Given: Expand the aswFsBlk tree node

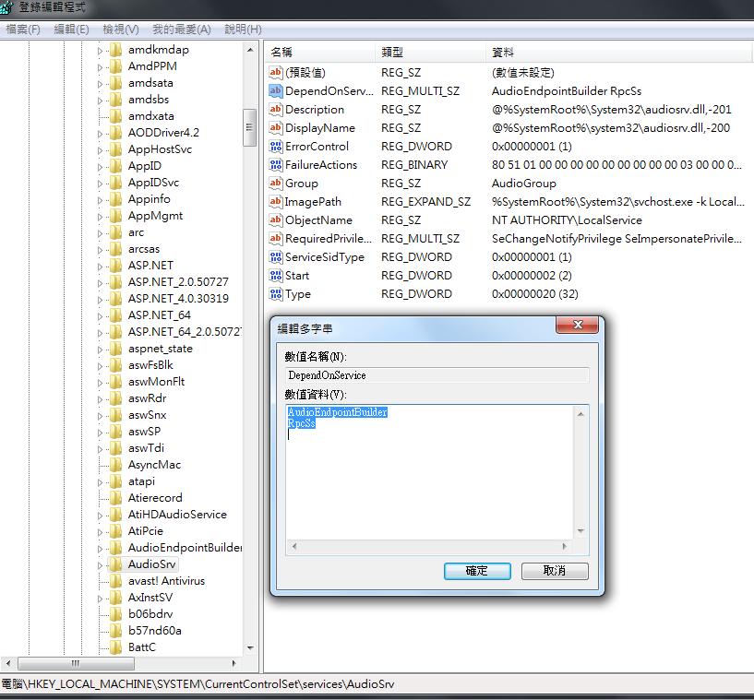Looking at the screenshot, I should click(100, 365).
